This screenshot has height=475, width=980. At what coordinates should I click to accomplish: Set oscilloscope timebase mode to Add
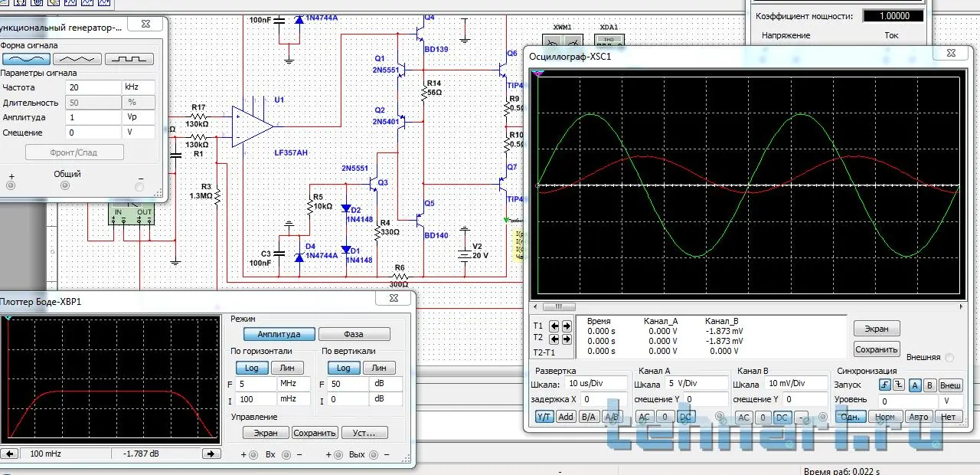566,417
